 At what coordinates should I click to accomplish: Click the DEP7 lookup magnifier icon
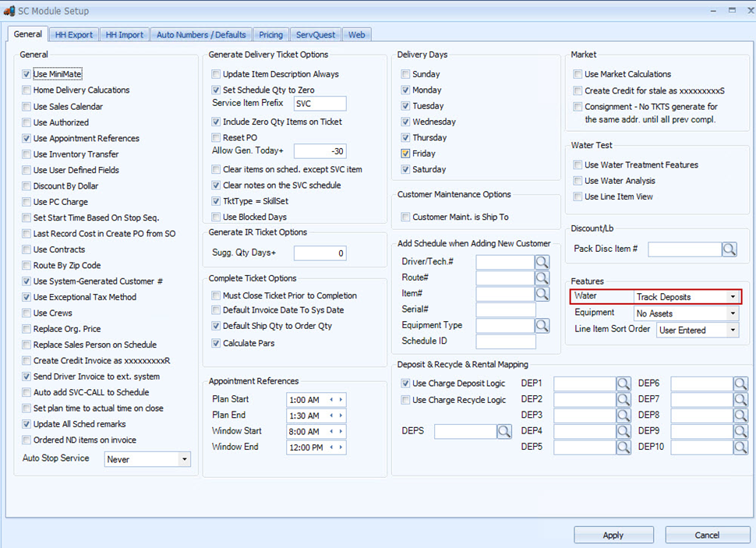coord(740,399)
